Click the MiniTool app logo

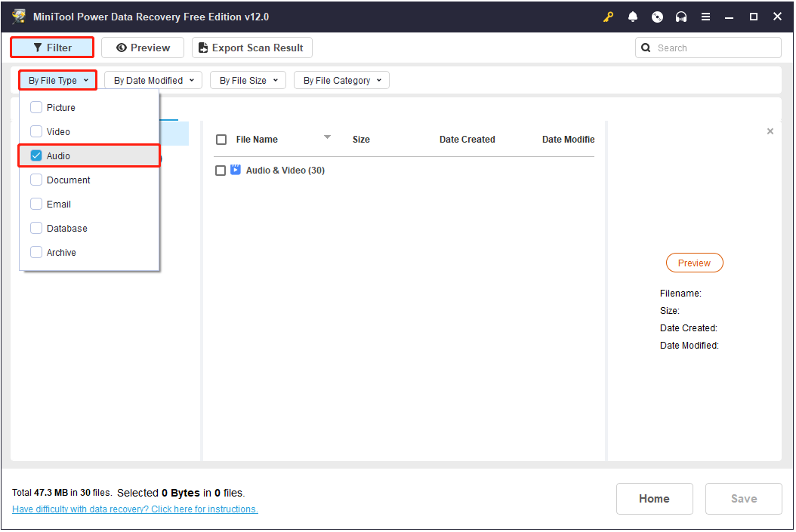click(20, 17)
